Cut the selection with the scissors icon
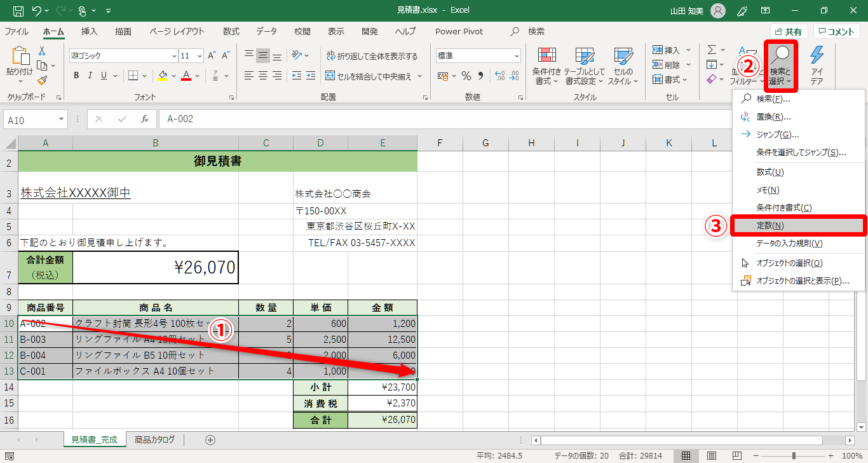The height and width of the screenshot is (463, 868). click(x=43, y=50)
